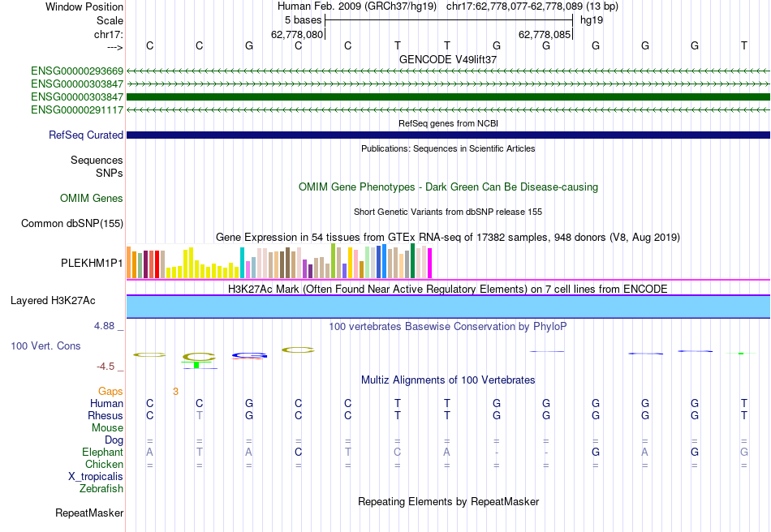Select the navy RefSeq Curated gene bar
The height and width of the screenshot is (532, 771).
click(448, 135)
